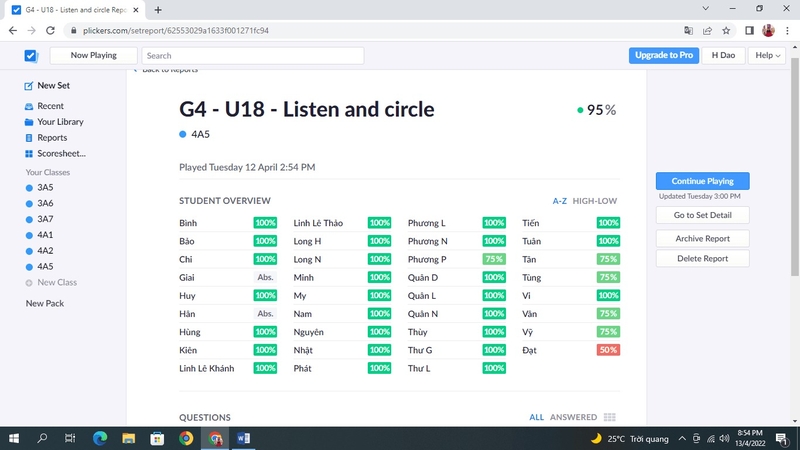The image size is (800, 450).
Task: Click the volume speaker tray icon
Action: tap(724, 439)
